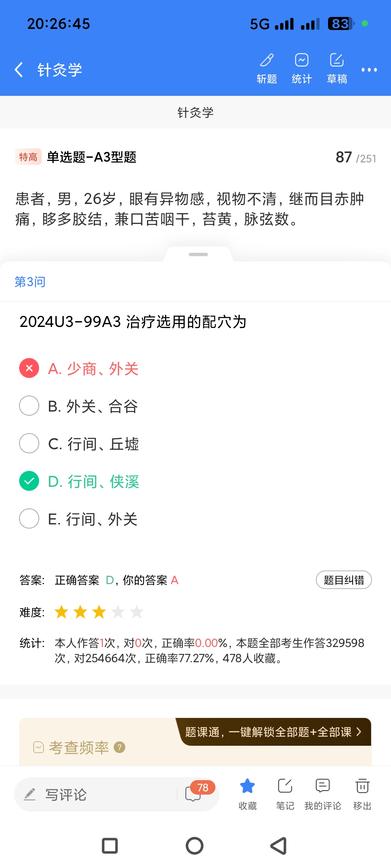Tap the third difficulty star

click(99, 612)
